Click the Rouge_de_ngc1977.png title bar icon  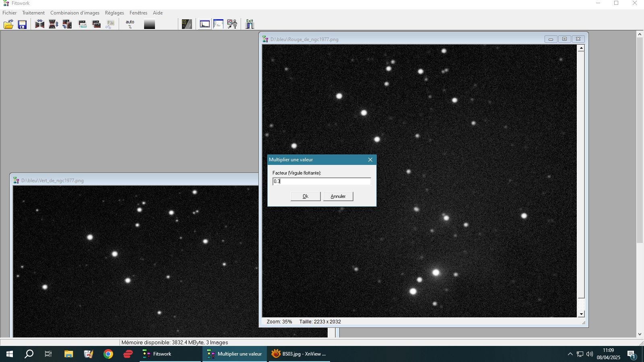click(x=265, y=39)
